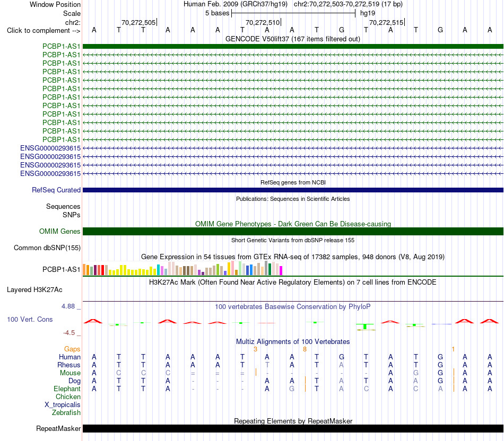Open 'Multiz Alignments of 100 Vertebrates' title

point(293,341)
